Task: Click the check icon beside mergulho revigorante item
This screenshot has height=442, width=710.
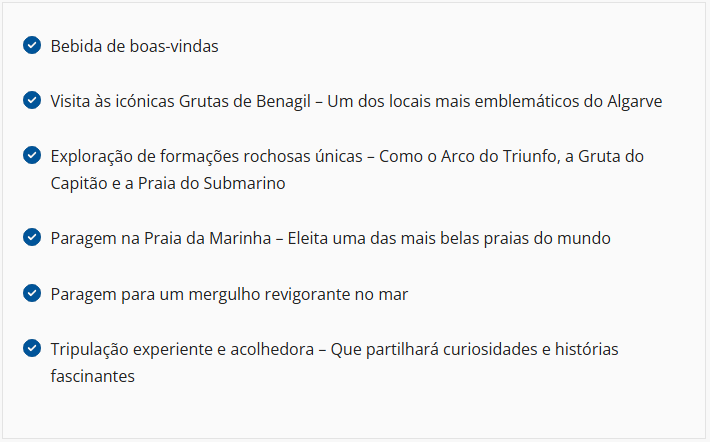Action: tap(32, 293)
